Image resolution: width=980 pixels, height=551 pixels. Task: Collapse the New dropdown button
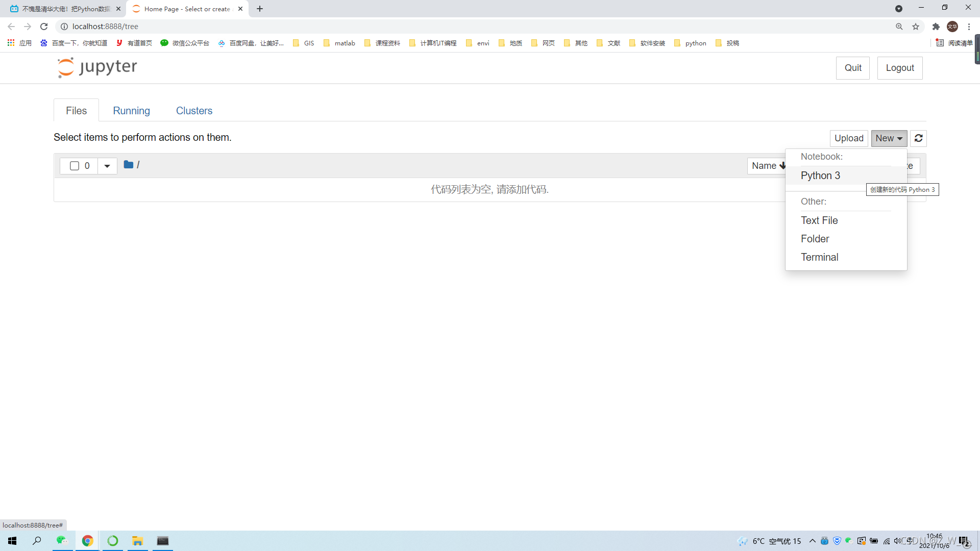click(x=889, y=138)
